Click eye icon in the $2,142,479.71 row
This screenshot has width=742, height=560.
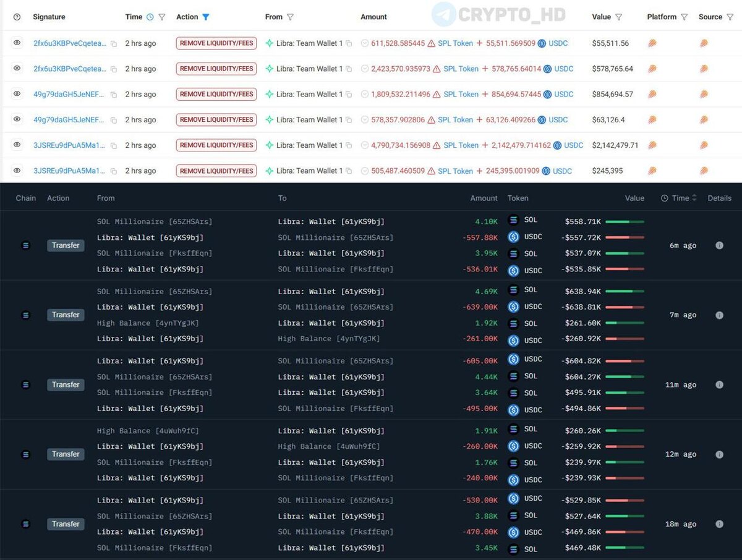(x=17, y=145)
